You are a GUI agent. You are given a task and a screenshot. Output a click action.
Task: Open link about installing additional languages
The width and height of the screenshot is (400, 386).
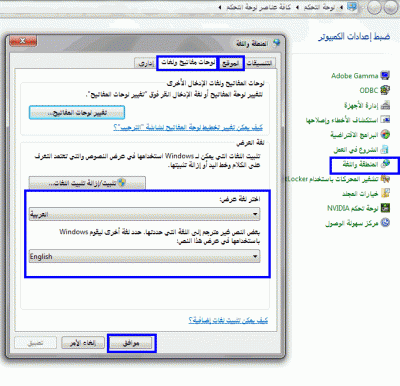(x=228, y=320)
